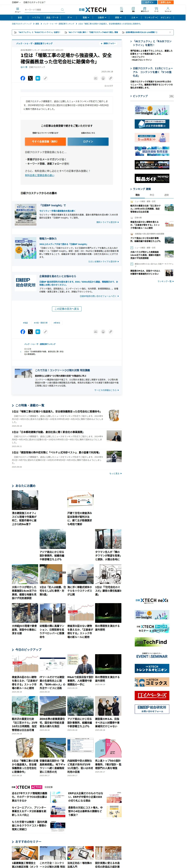This screenshot has height=868, width=187.
Task: Open the オピニオン navigation item
Action: 166,18
